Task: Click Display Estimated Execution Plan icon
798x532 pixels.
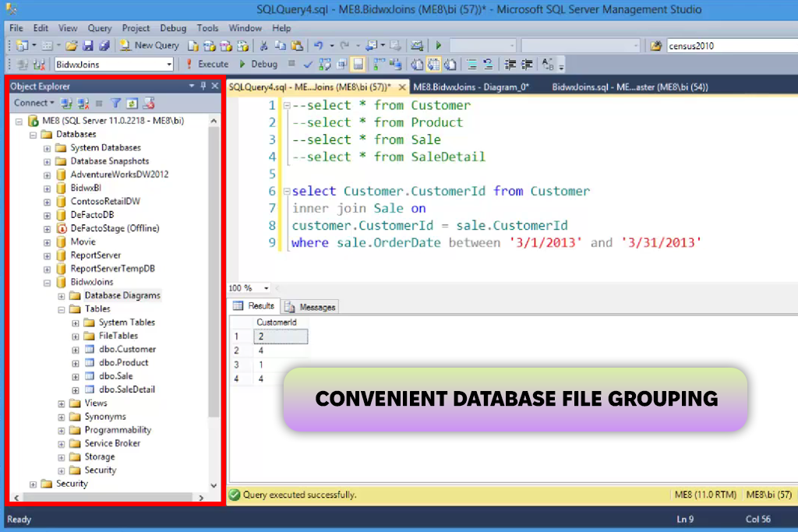Action: click(325, 65)
